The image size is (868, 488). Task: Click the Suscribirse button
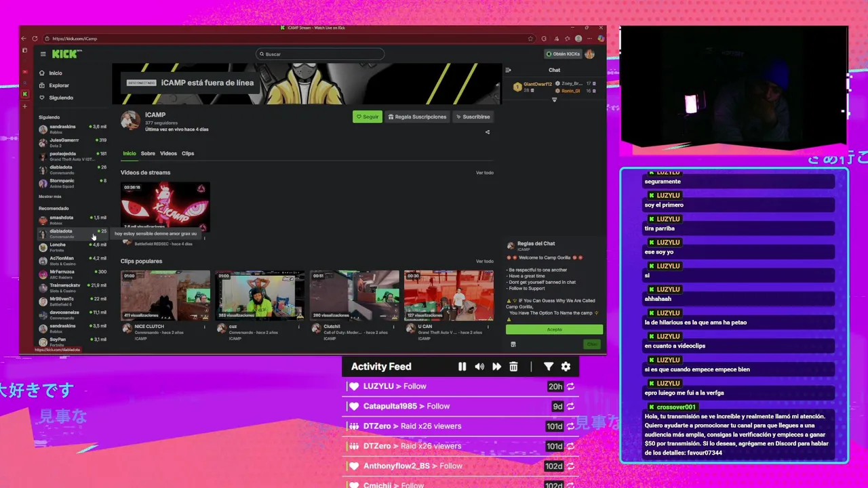[473, 117]
